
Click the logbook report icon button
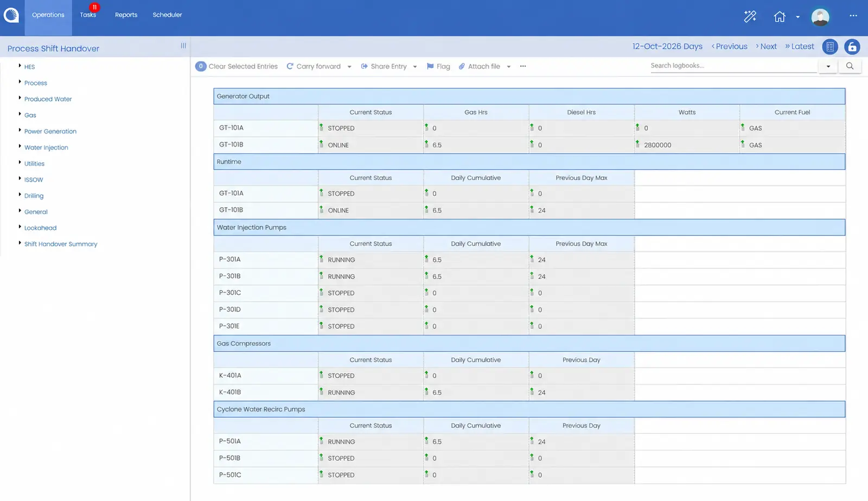pos(830,47)
